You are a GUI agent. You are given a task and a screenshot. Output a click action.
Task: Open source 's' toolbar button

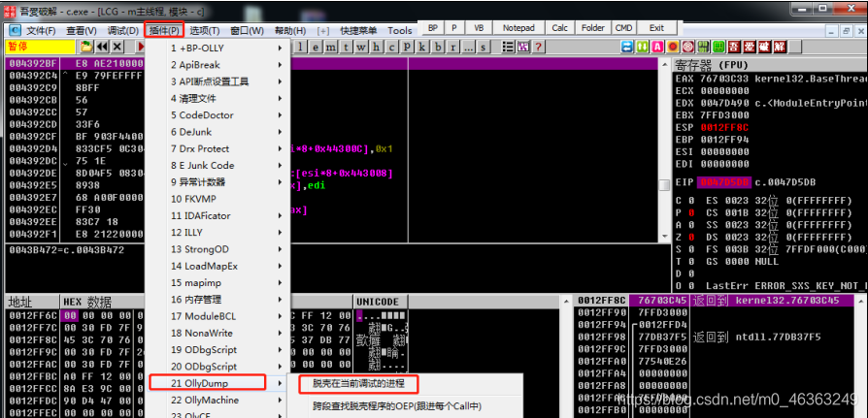(484, 47)
